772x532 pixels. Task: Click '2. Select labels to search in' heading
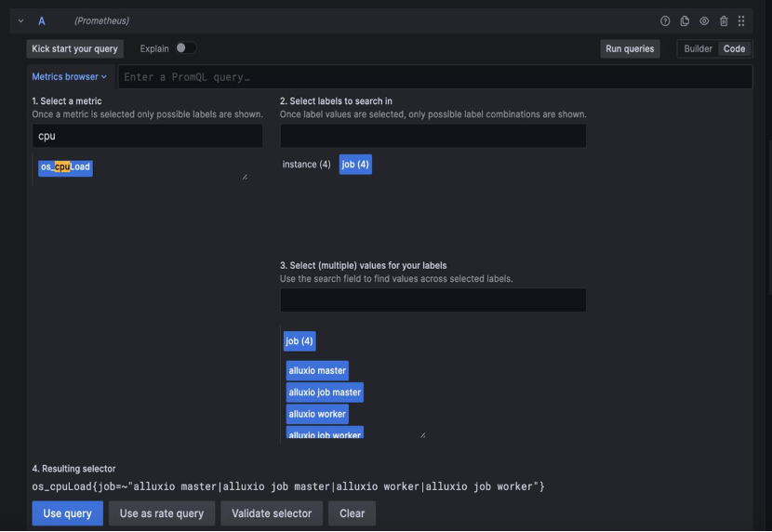click(x=336, y=100)
